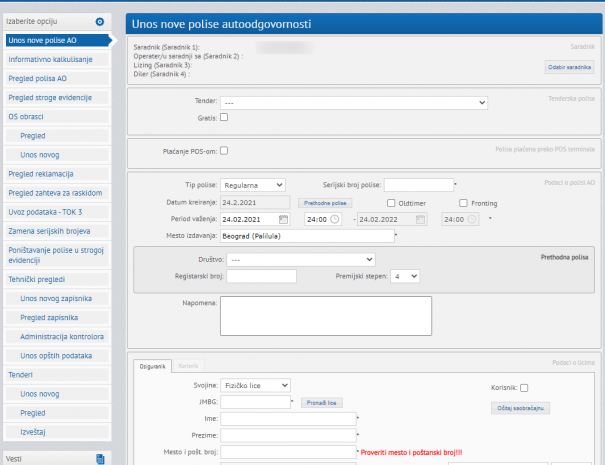Screen dimensions: 605x465
Task: Toggle the Fronting checkbox
Action: click(x=464, y=203)
